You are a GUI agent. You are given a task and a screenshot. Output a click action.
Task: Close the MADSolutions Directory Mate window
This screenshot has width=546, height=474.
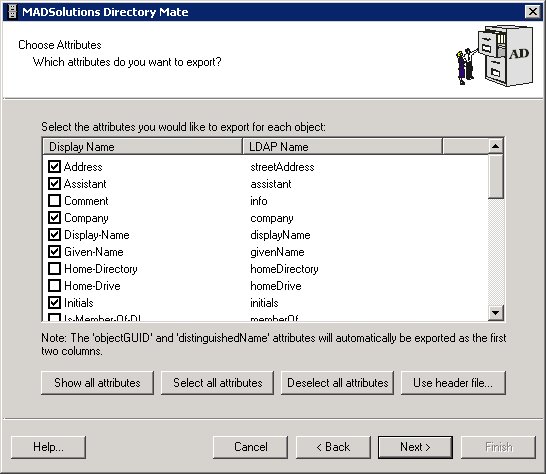[x=532, y=12]
